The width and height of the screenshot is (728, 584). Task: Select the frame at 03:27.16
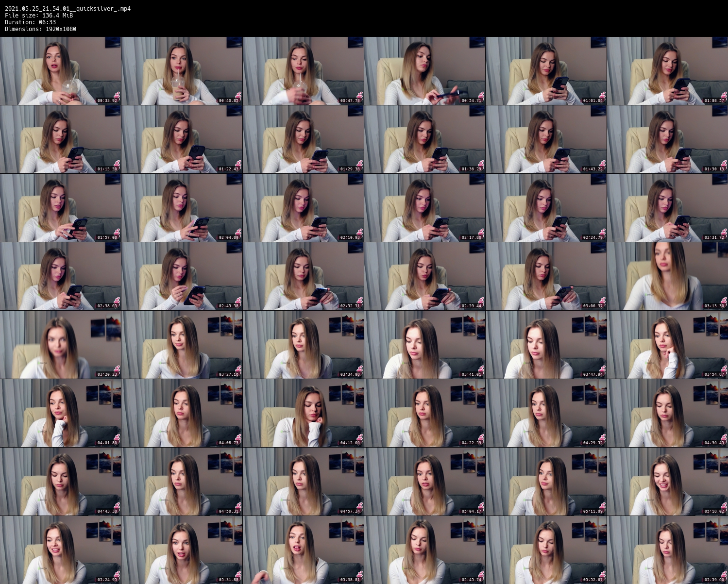[182, 345]
